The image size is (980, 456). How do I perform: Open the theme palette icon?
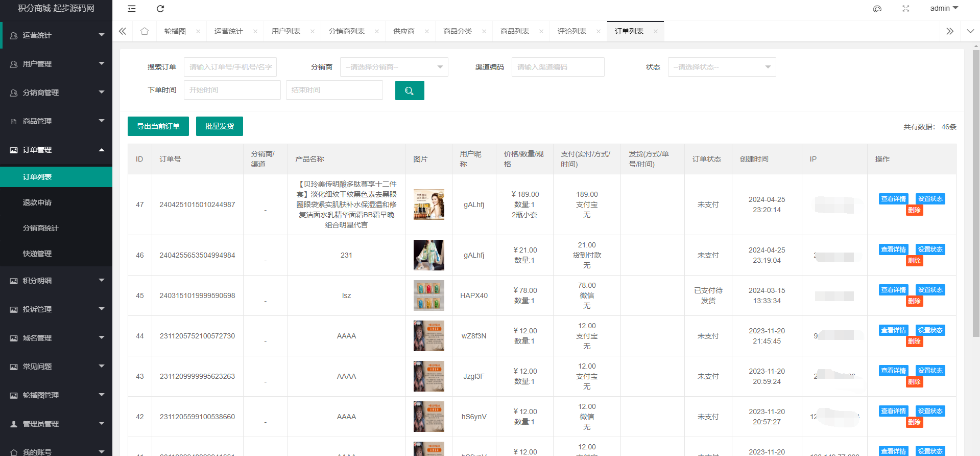click(x=877, y=9)
